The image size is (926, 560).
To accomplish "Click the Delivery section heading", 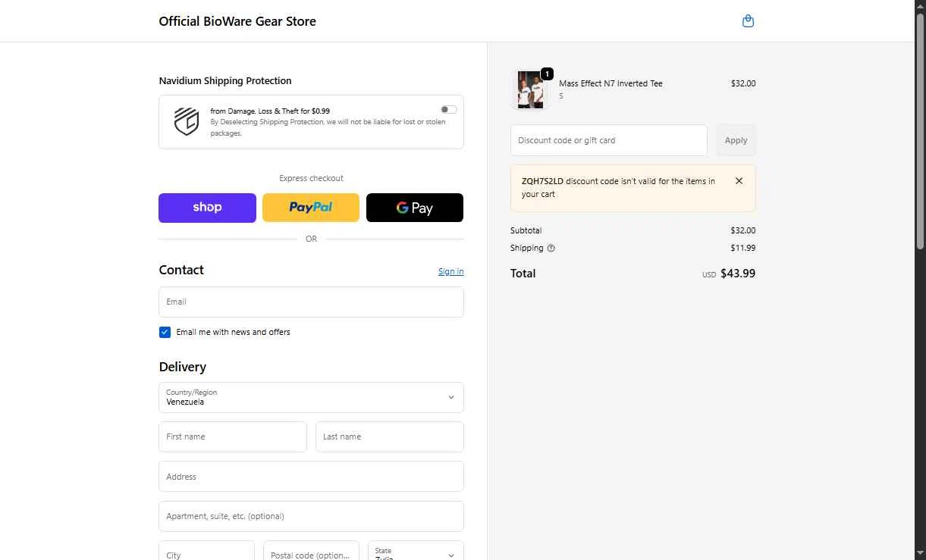I will [x=183, y=367].
